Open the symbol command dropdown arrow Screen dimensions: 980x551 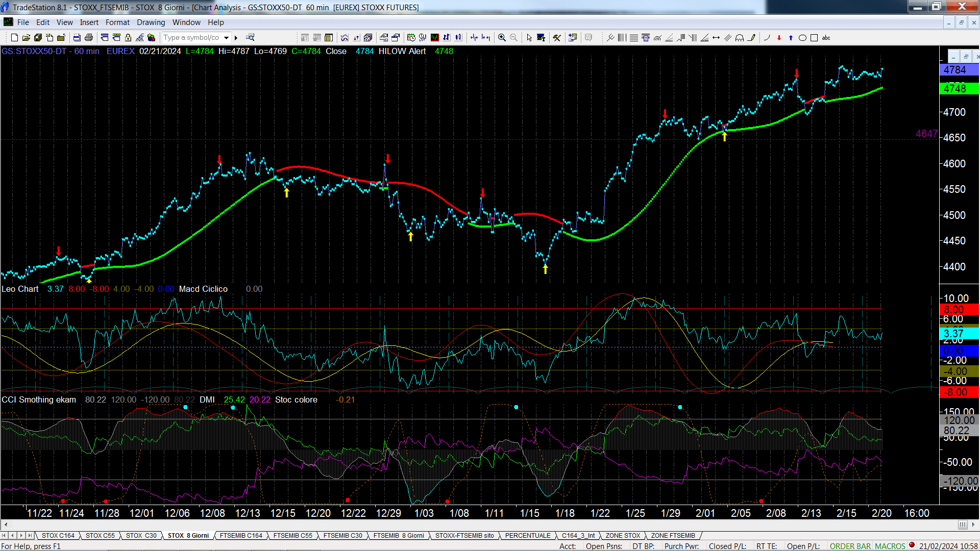[226, 38]
